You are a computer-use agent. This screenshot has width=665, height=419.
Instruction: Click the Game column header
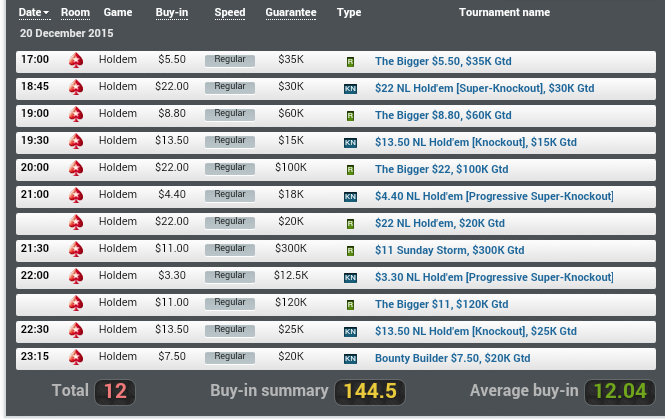[118, 12]
